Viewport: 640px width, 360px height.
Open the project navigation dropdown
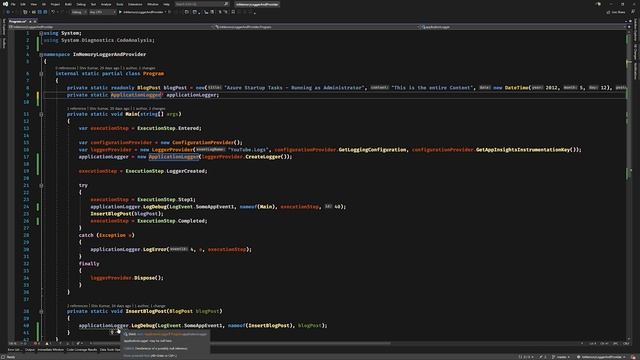click(110, 27)
